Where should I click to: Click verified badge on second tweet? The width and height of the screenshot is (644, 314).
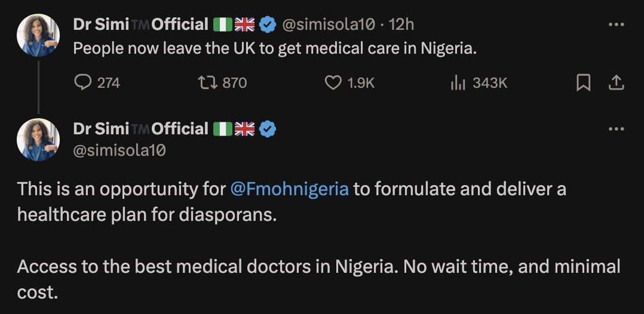tap(268, 128)
